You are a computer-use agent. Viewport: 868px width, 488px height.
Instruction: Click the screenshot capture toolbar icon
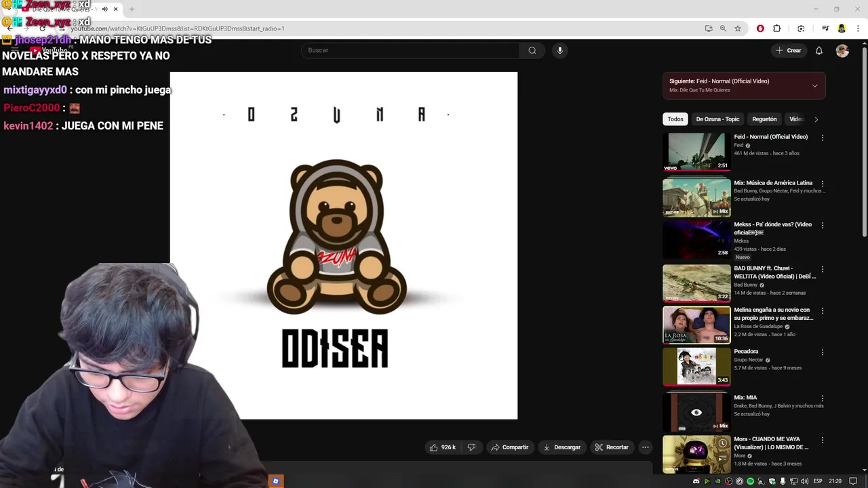801,28
